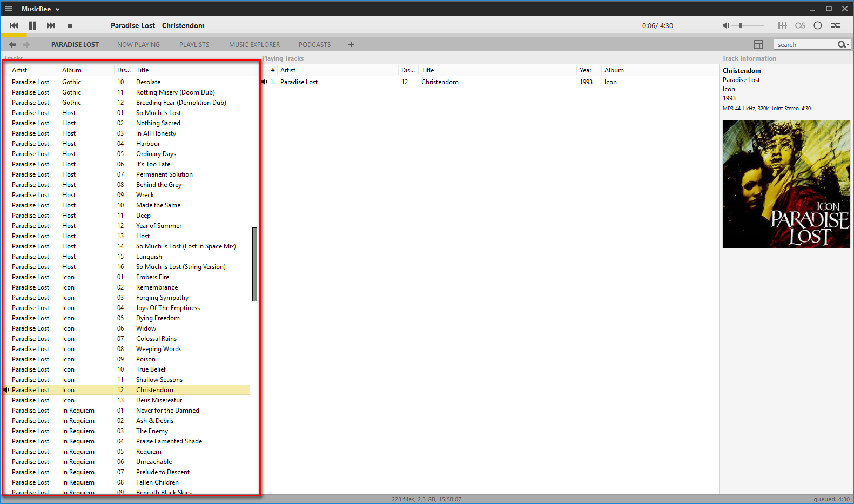
Task: Click the '223 files, 2,3 GB' status text
Action: point(426,499)
